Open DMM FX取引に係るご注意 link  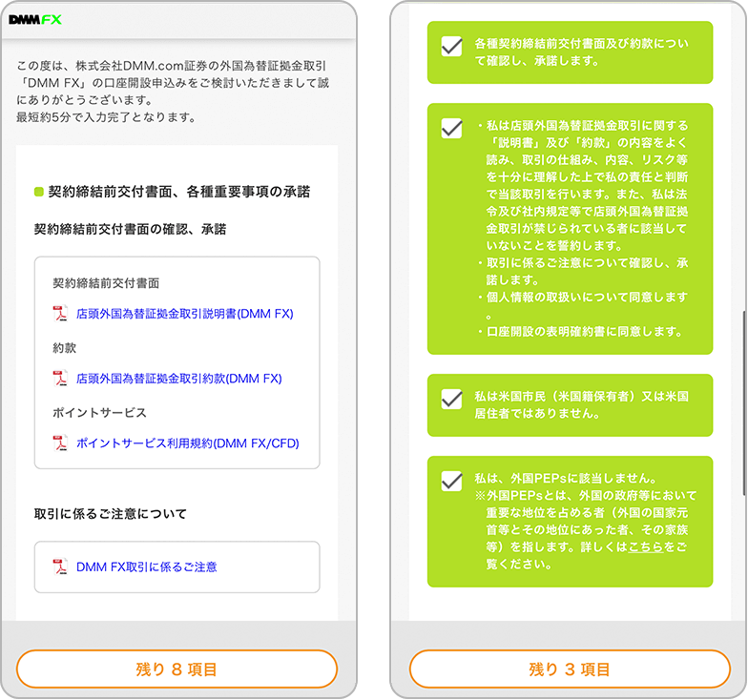pos(147,566)
